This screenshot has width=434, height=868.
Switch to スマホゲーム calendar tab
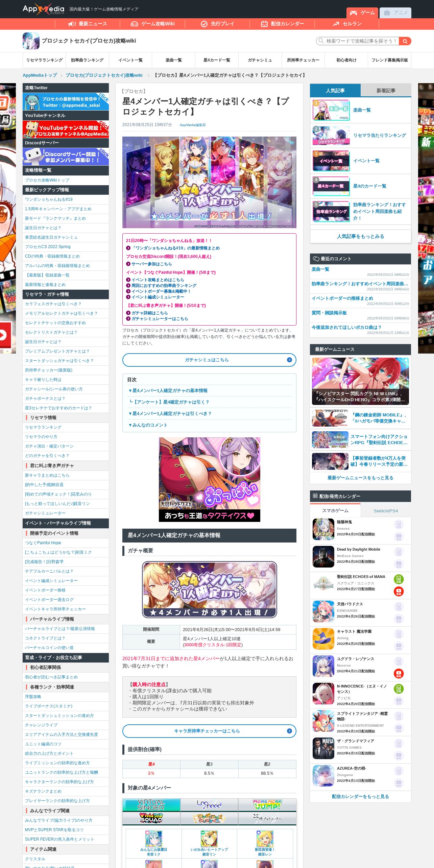click(335, 510)
